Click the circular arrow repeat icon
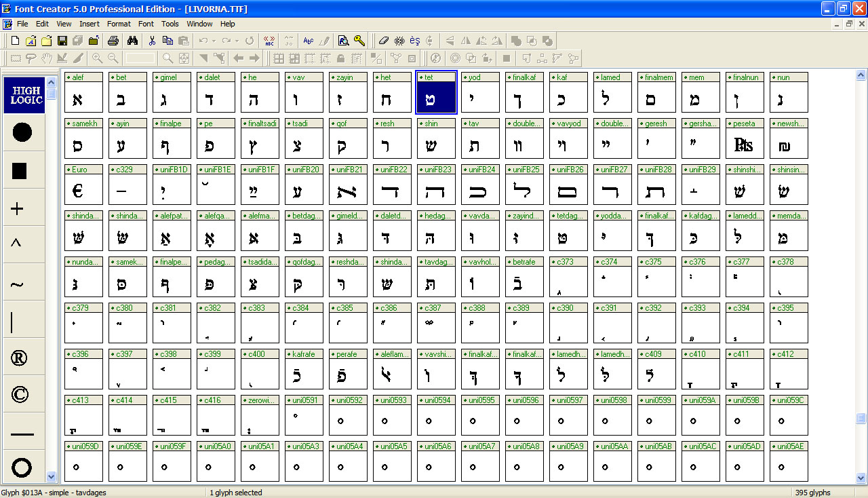The height and width of the screenshot is (498, 868). [x=250, y=41]
